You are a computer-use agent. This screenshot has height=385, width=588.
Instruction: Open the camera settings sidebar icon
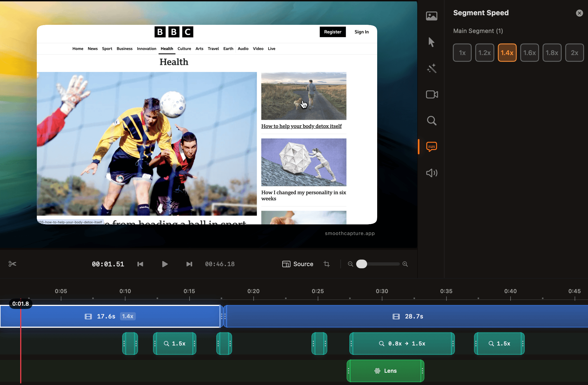pyautogui.click(x=431, y=94)
